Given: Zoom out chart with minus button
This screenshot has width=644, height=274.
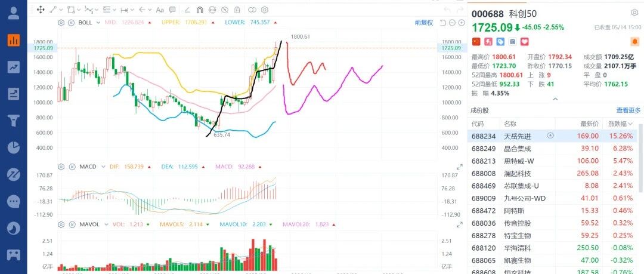Looking at the screenshot, I should click(452, 23).
